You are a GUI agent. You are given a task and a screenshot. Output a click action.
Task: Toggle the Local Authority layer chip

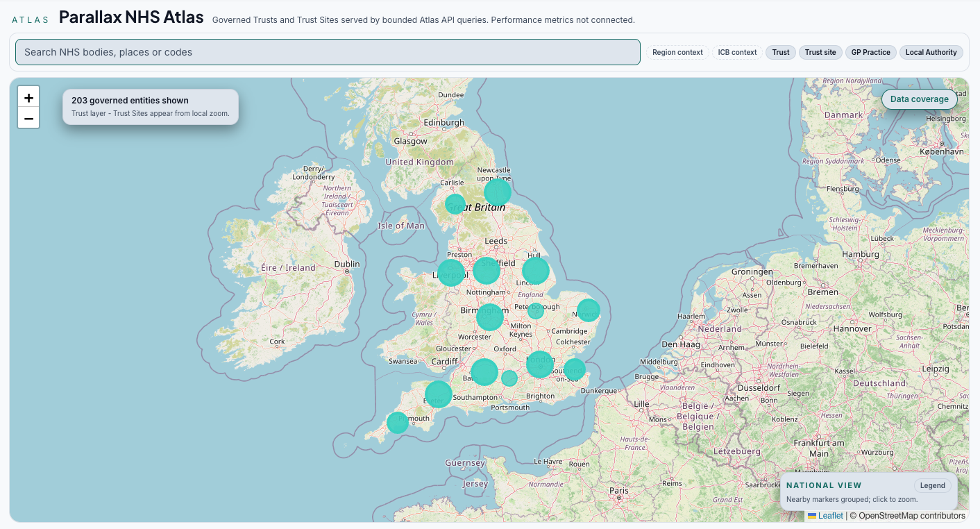coord(931,52)
